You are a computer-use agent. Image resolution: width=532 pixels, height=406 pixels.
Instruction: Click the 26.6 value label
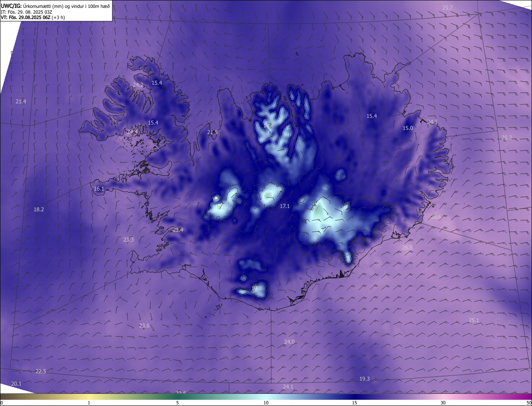coord(436,217)
